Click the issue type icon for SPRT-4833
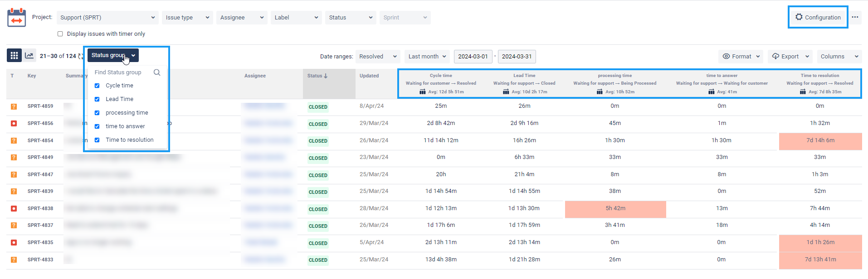Screen dimensions: 868x279 tap(14, 260)
